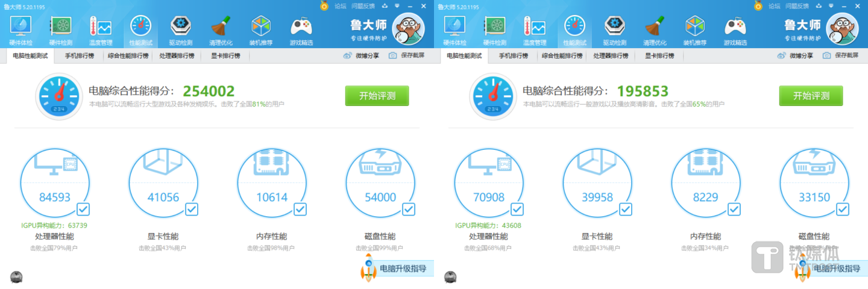
Task: Switch to 显卡排行榜 tab in left window
Action: click(x=225, y=56)
